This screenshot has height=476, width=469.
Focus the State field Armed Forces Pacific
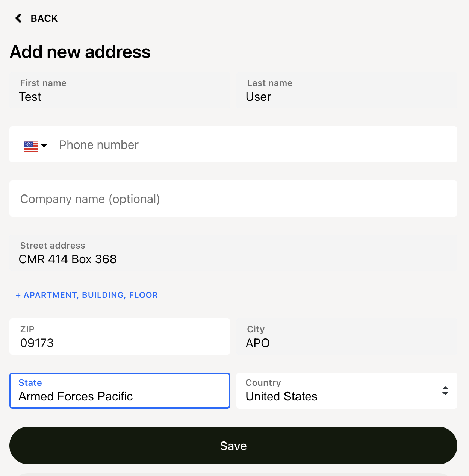pos(120,391)
